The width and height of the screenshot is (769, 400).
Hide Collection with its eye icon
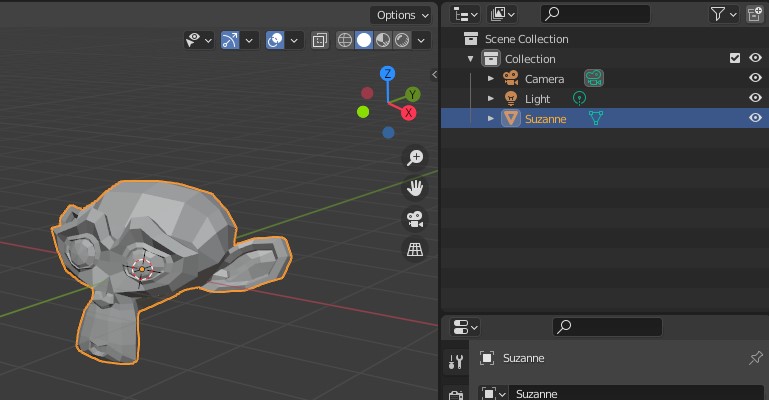point(755,58)
